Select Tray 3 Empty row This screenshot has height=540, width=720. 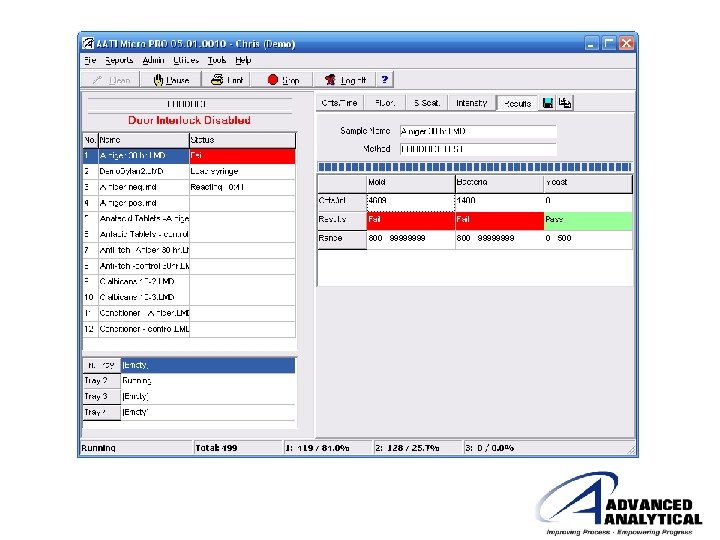pyautogui.click(x=189, y=397)
